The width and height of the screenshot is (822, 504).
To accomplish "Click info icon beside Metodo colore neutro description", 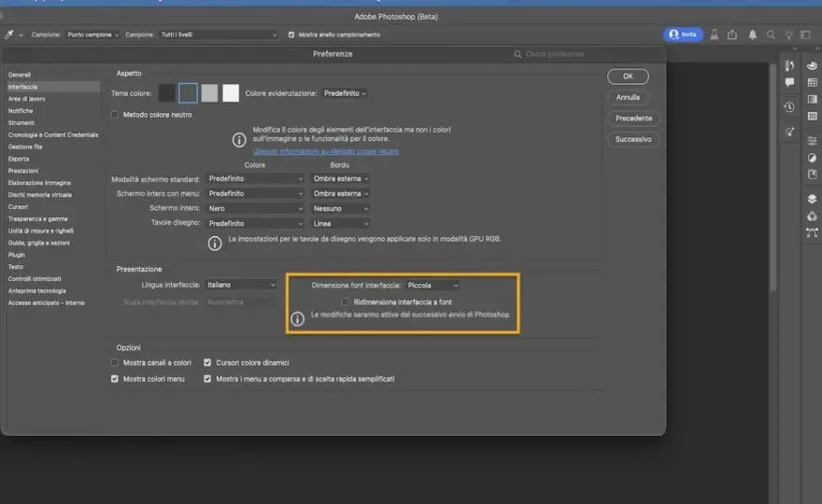I will point(239,140).
